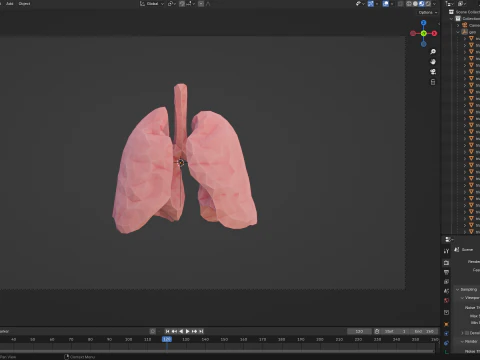Switch to material preview shading
This screenshot has width=480, height=360.
tap(422, 4)
